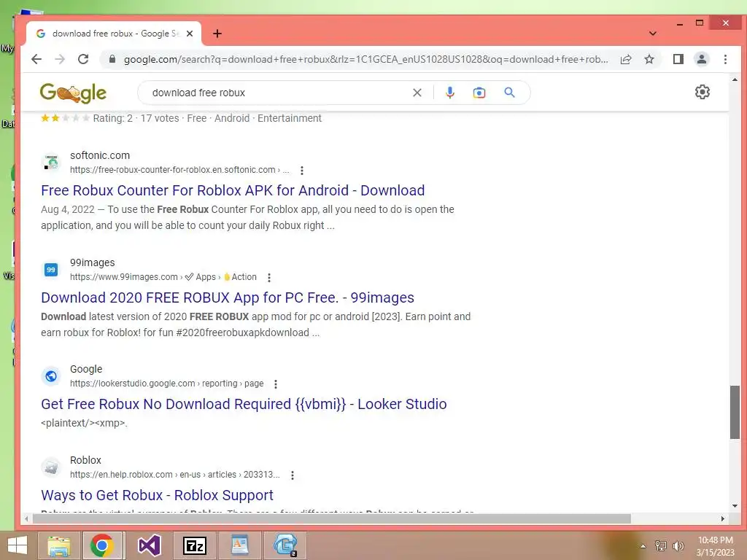Share this page from the address bar
Screen dimensions: 747x560
point(625,59)
